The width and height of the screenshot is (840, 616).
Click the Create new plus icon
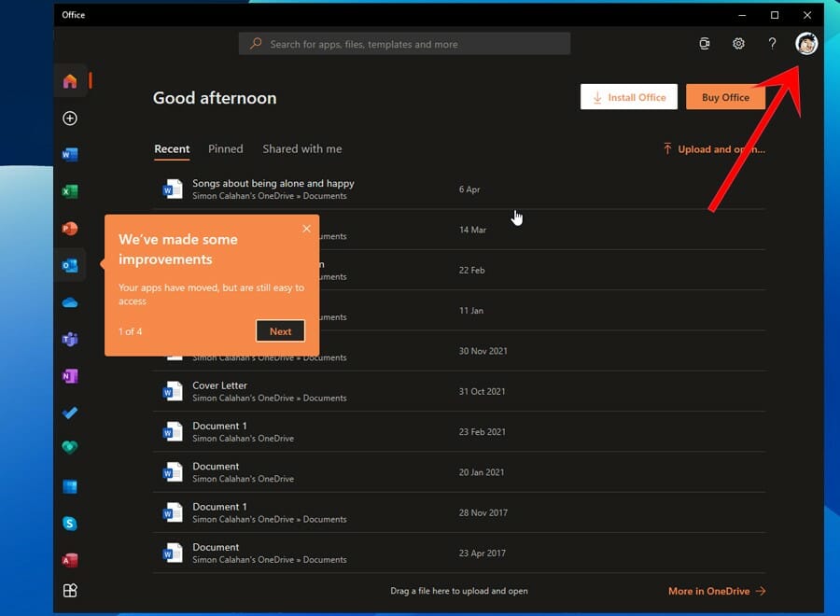point(70,119)
